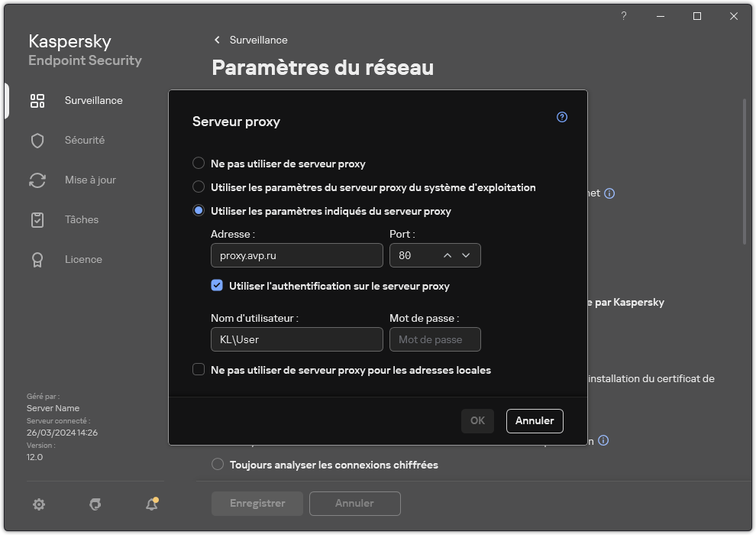Uncheck "Utiliser l'authentification sur le serveur proxy"
The height and width of the screenshot is (535, 756).
218,285
